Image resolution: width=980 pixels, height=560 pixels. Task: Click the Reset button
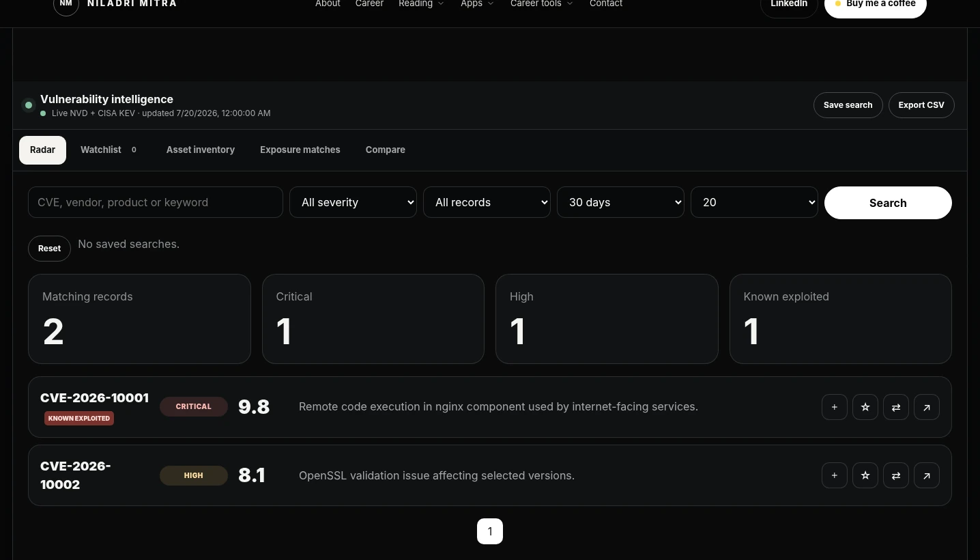(49, 249)
